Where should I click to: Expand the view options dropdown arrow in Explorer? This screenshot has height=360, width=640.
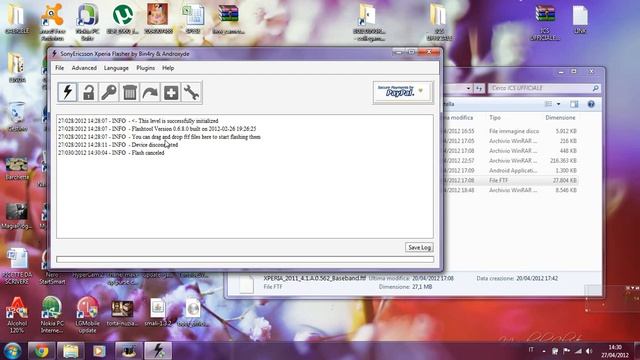coord(558,104)
